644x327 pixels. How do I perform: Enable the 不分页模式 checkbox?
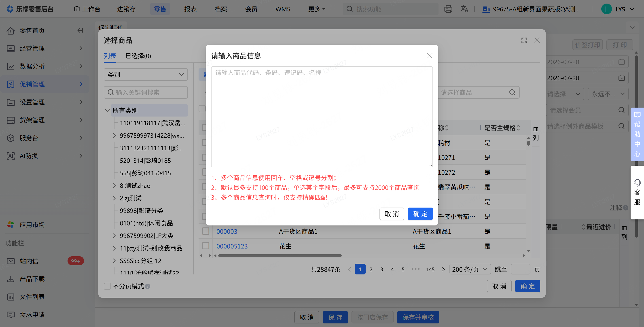(107, 286)
